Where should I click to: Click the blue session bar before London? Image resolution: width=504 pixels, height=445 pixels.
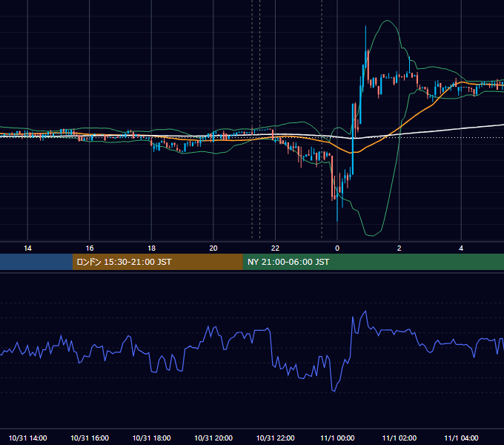[x=36, y=262]
